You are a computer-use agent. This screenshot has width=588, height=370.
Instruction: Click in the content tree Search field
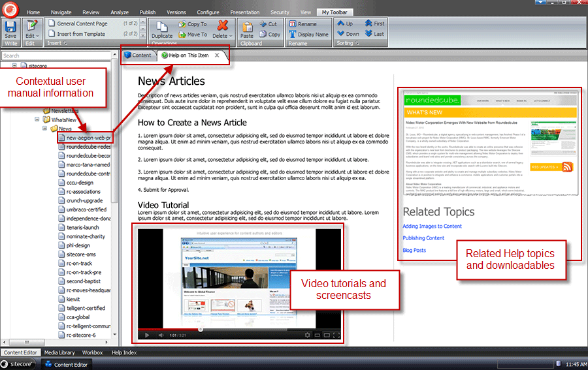[x=56, y=56]
